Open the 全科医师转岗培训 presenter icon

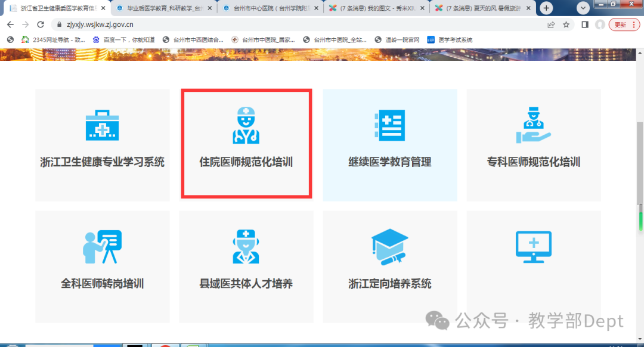pyautogui.click(x=102, y=247)
